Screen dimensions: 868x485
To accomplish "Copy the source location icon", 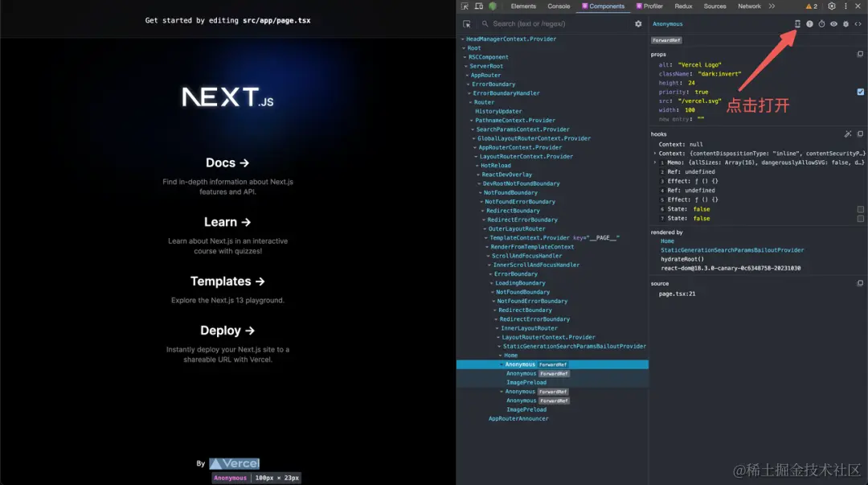I will click(860, 283).
